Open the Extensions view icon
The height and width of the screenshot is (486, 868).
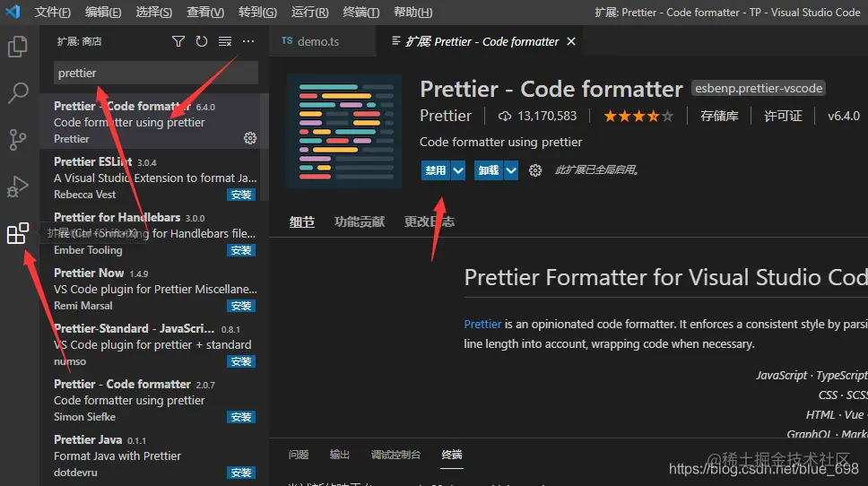pyautogui.click(x=18, y=233)
